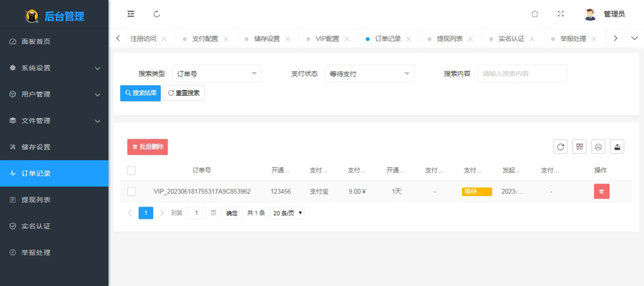The height and width of the screenshot is (286, 644).
Task: Delete the order row with red trash button
Action: pos(601,192)
